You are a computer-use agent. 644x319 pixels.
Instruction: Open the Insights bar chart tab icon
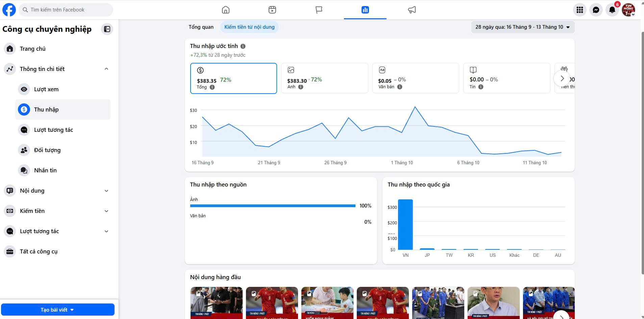(x=365, y=10)
